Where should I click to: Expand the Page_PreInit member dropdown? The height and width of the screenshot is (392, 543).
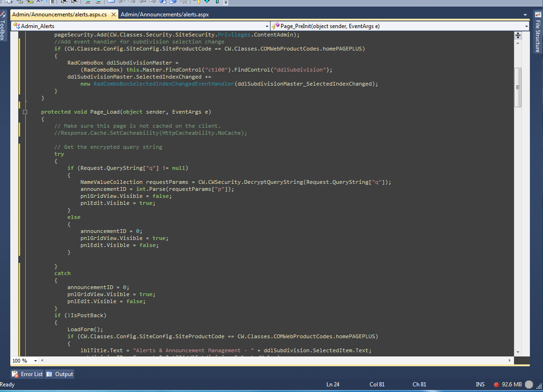[x=526, y=26]
